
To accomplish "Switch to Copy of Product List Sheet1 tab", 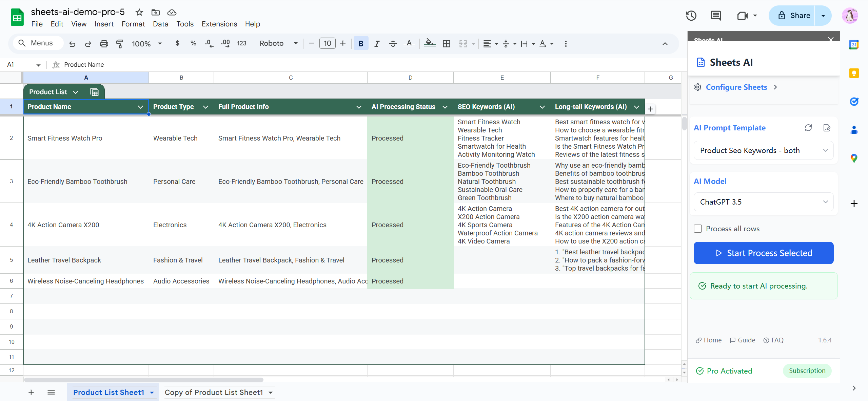I will point(214,392).
